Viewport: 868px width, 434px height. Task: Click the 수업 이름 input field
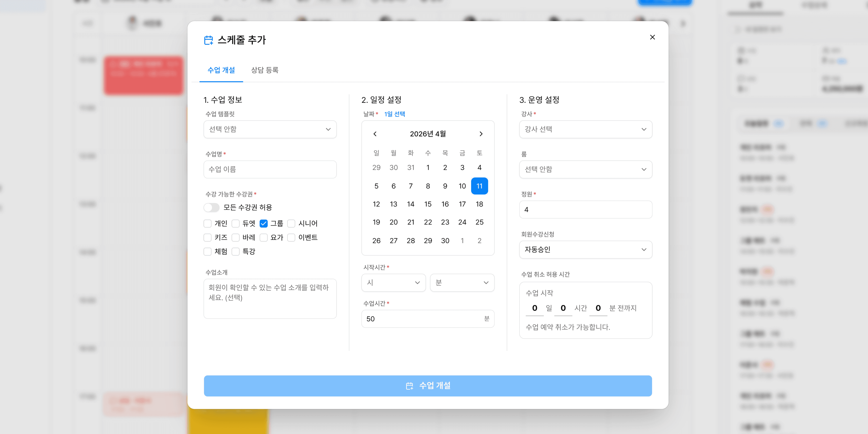(270, 170)
